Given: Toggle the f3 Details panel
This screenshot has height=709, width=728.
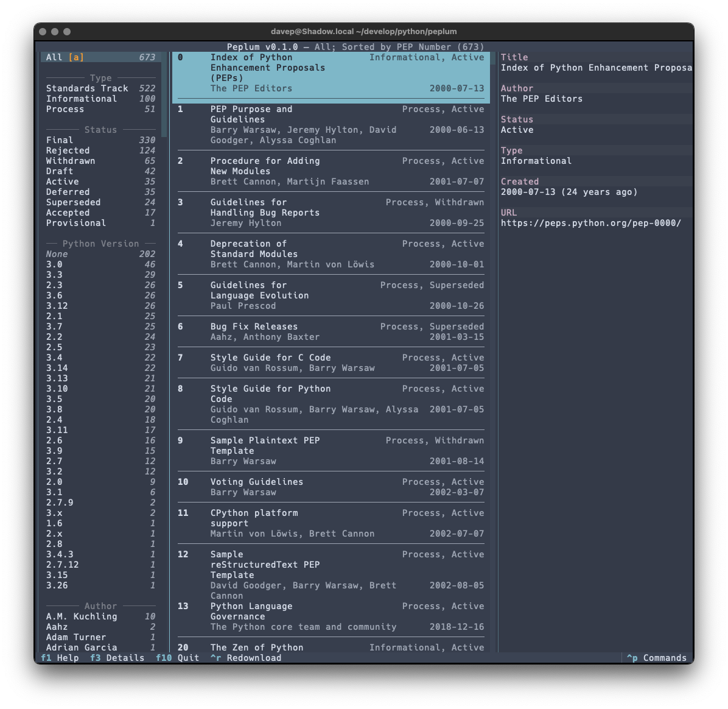Looking at the screenshot, I should point(117,658).
